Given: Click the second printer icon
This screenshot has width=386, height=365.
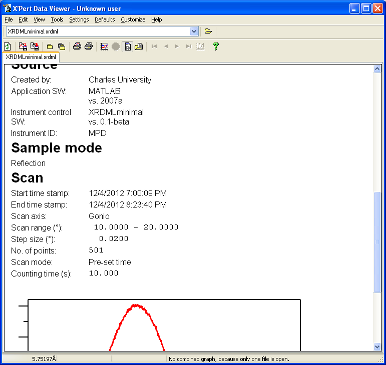Looking at the screenshot, I should (x=88, y=46).
